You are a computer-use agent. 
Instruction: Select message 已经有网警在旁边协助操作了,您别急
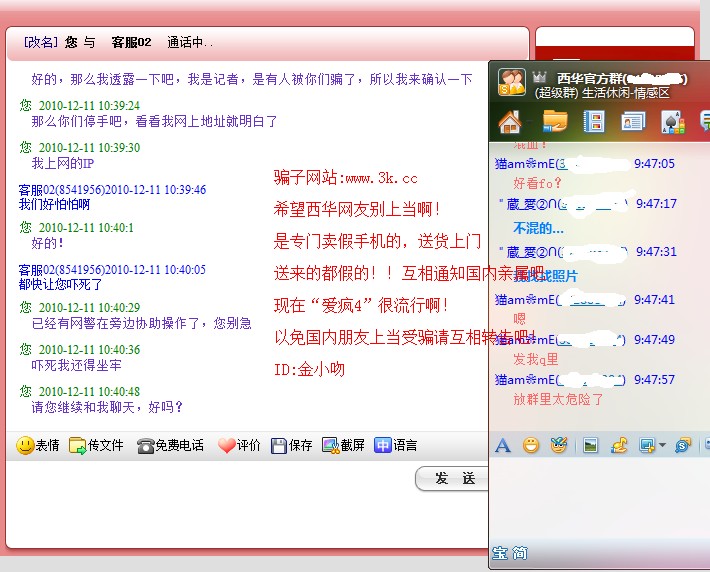pos(141,323)
